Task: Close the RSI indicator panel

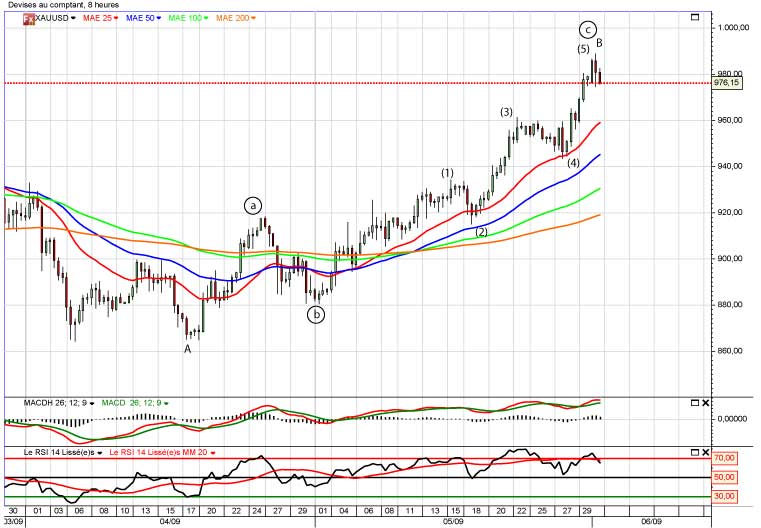Action: (706, 454)
